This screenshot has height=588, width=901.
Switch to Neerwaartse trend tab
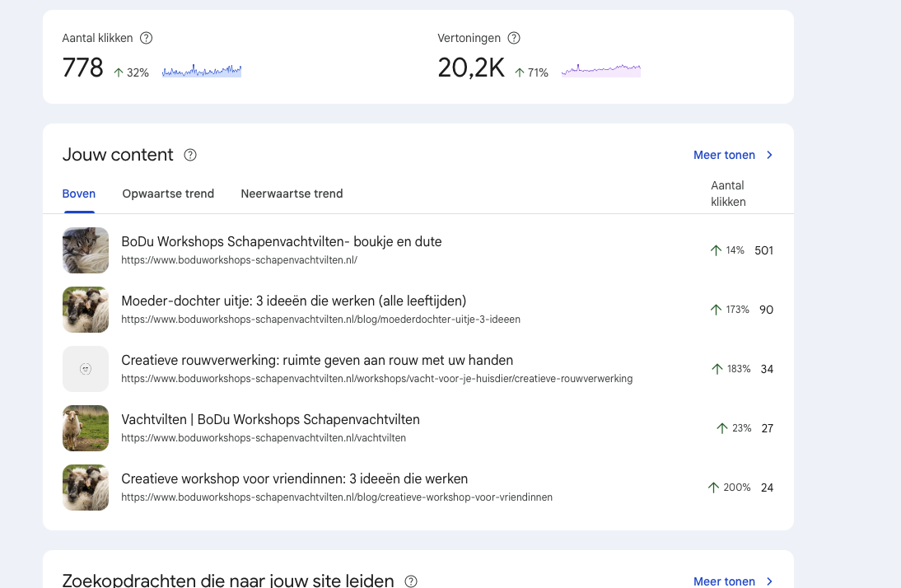292,194
